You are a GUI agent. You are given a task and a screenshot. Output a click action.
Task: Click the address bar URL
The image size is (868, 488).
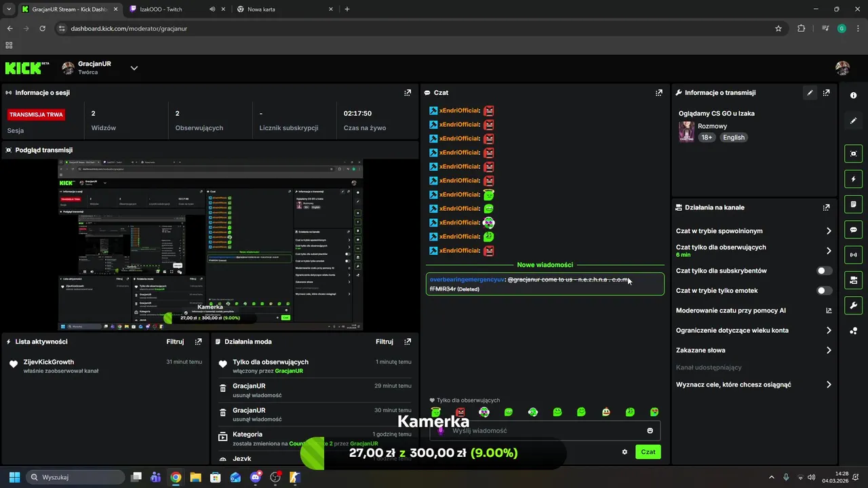pyautogui.click(x=129, y=28)
